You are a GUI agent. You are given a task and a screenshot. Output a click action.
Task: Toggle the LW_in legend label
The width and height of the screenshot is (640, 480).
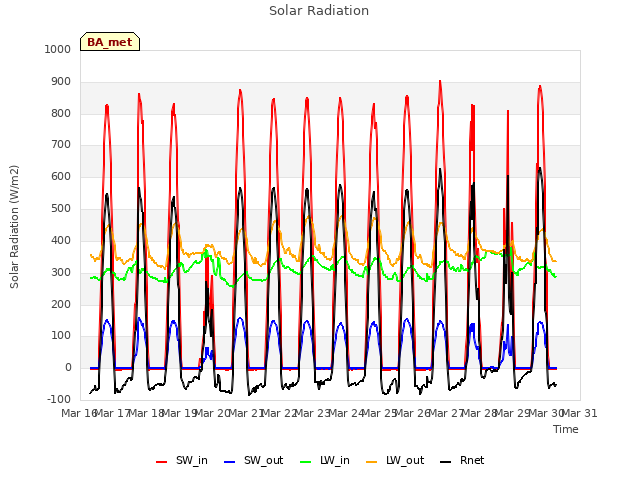click(335, 460)
